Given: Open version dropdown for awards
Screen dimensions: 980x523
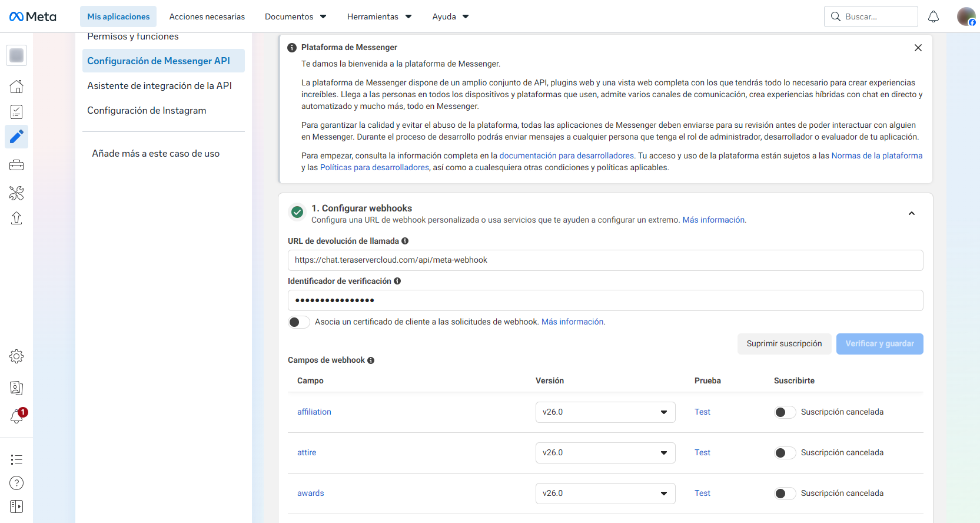Looking at the screenshot, I should (x=605, y=494).
